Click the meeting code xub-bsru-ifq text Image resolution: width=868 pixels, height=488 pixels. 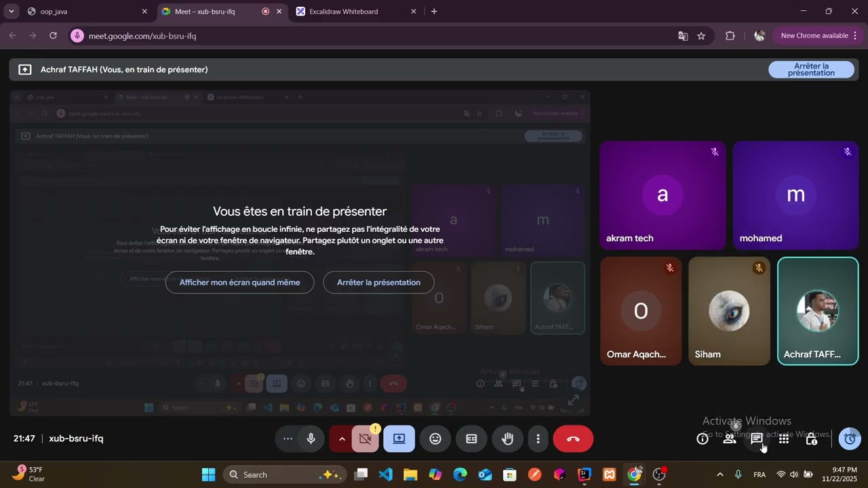pos(76,439)
